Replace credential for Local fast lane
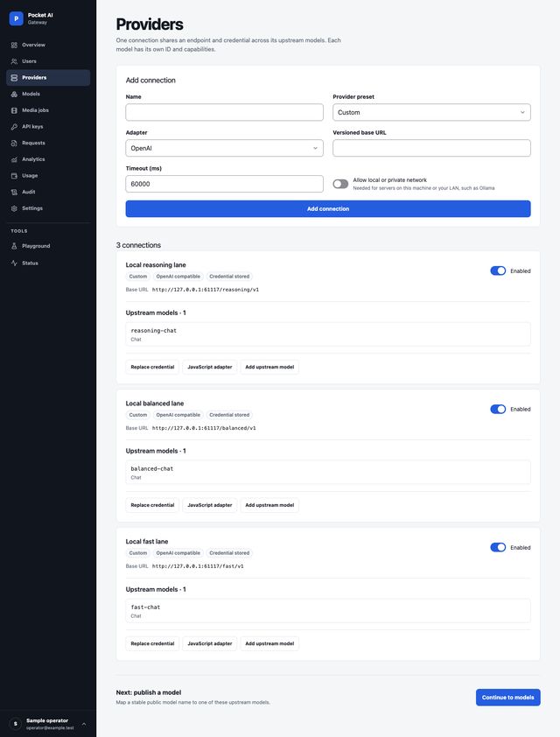This screenshot has height=737, width=560. pyautogui.click(x=152, y=643)
